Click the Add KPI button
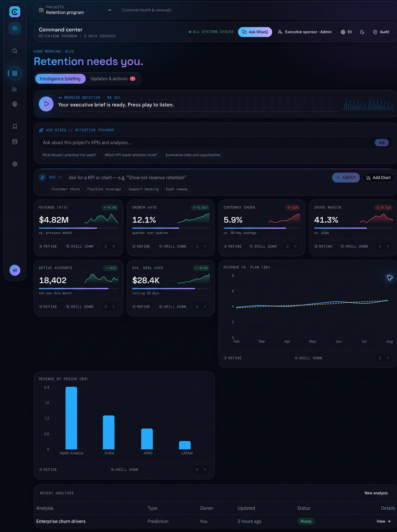The height and width of the screenshot is (532, 397). click(346, 177)
